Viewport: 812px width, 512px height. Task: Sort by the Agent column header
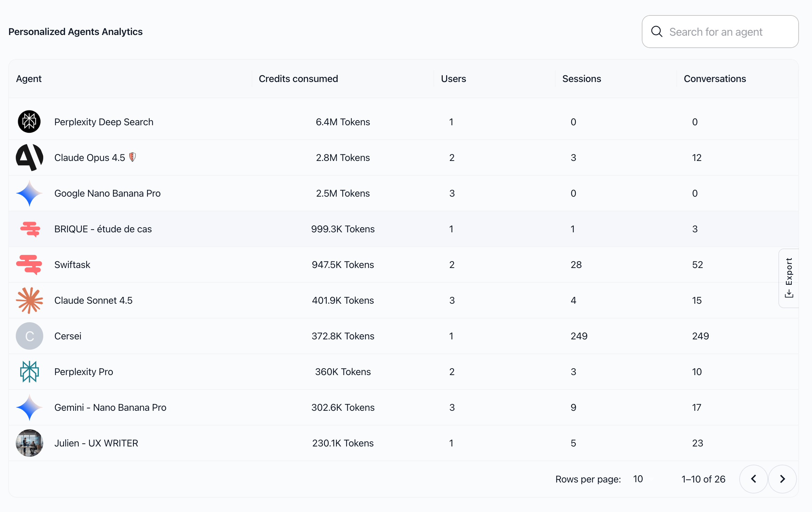[29, 79]
